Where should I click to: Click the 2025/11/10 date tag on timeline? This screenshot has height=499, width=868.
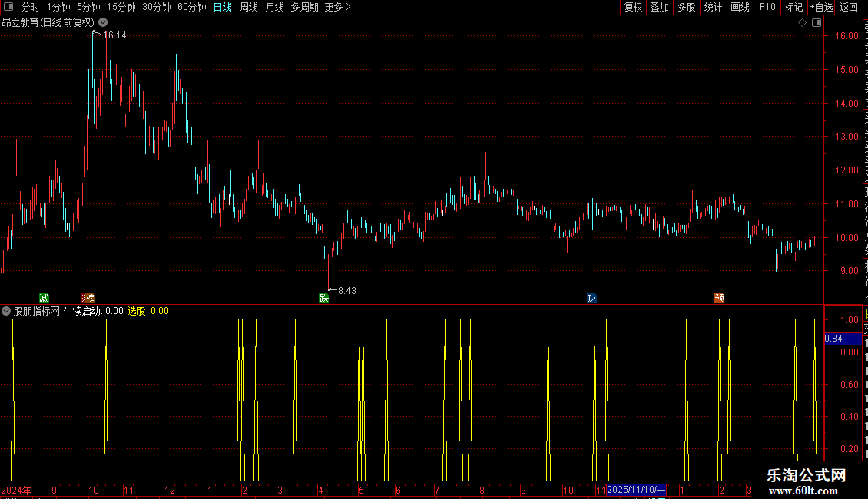(x=636, y=490)
